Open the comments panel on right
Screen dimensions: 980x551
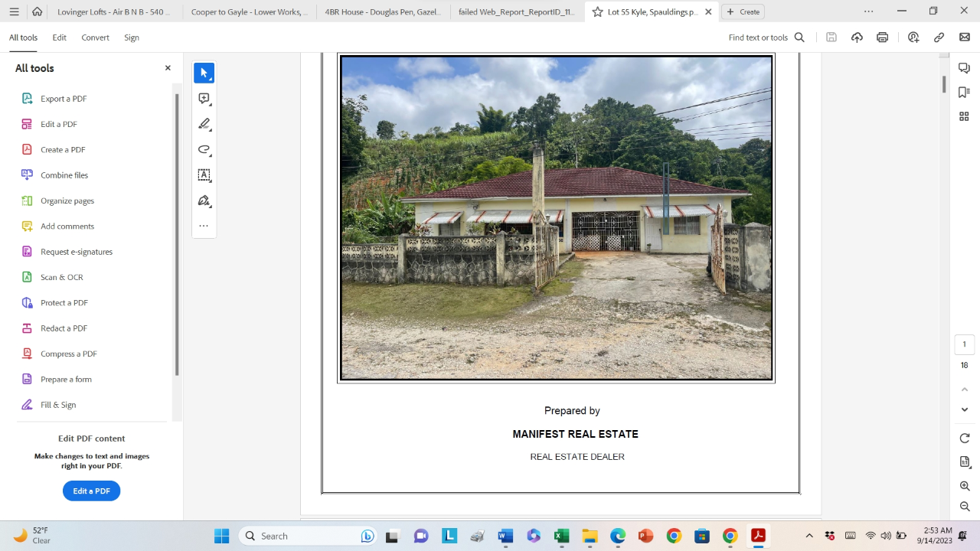point(965,69)
